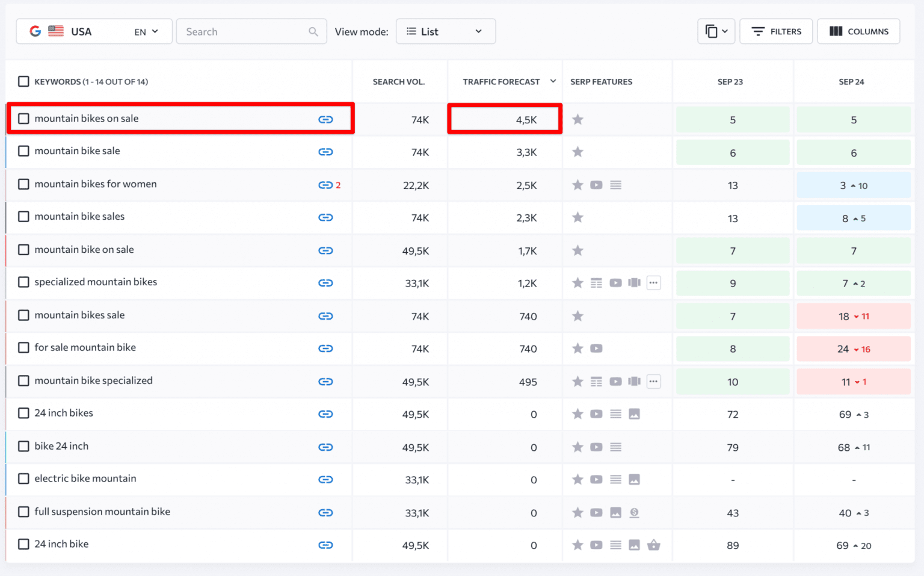Click the link icon next to 'mountain bikes on sale'
924x576 pixels.
tap(325, 119)
